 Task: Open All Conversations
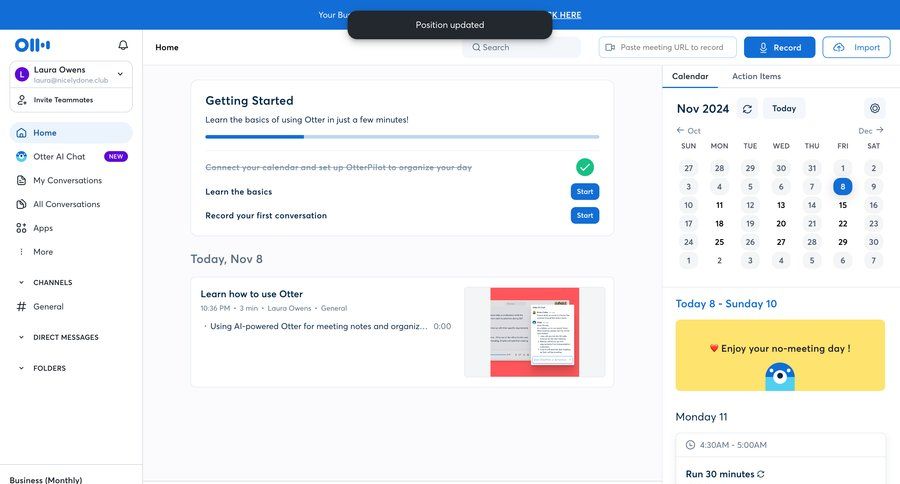(71, 204)
